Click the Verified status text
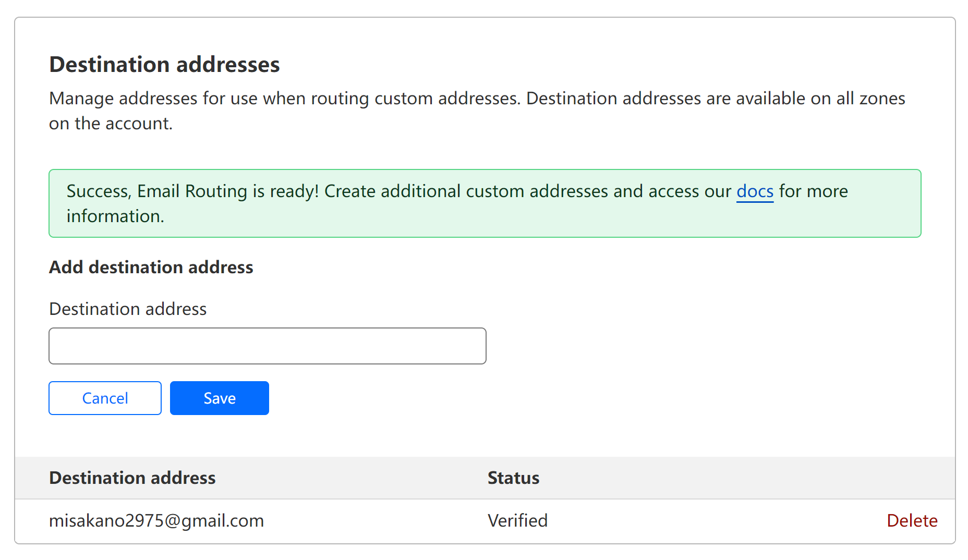This screenshot has height=560, width=968. pos(517,520)
